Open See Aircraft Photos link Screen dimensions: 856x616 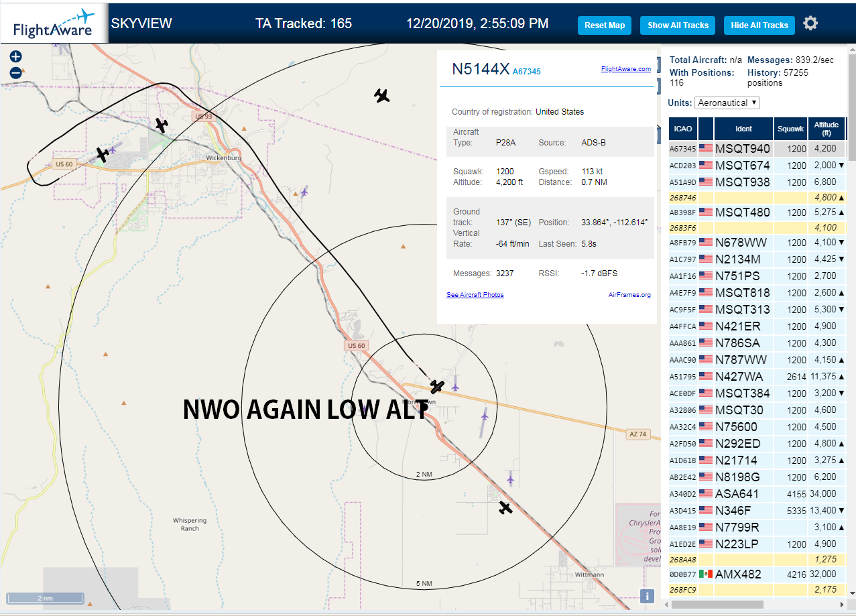[475, 295]
